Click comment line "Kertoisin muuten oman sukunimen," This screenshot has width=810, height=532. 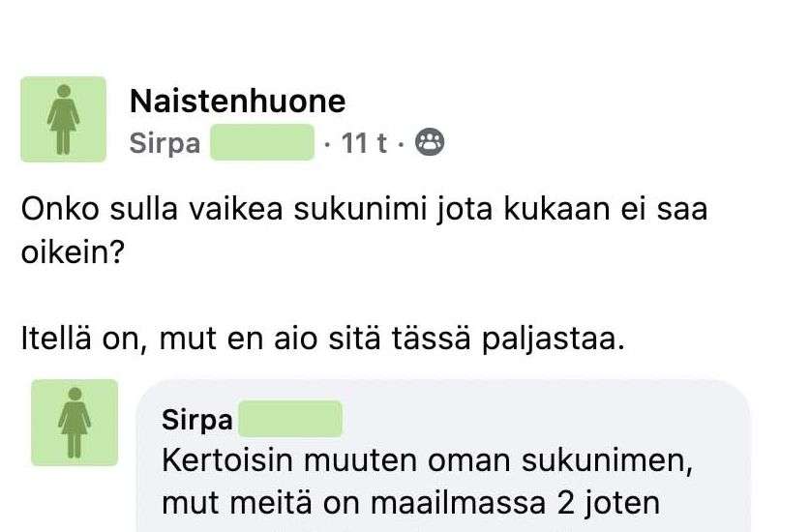coord(427,461)
